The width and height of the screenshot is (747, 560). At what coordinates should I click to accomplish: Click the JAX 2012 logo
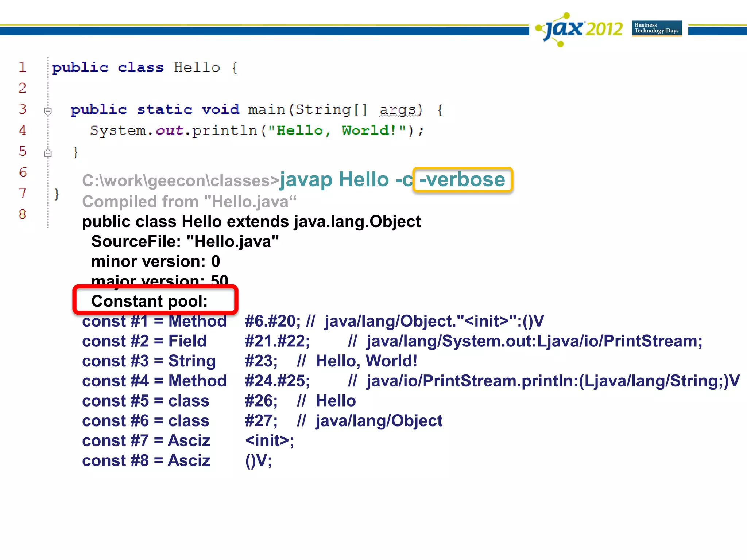580,29
